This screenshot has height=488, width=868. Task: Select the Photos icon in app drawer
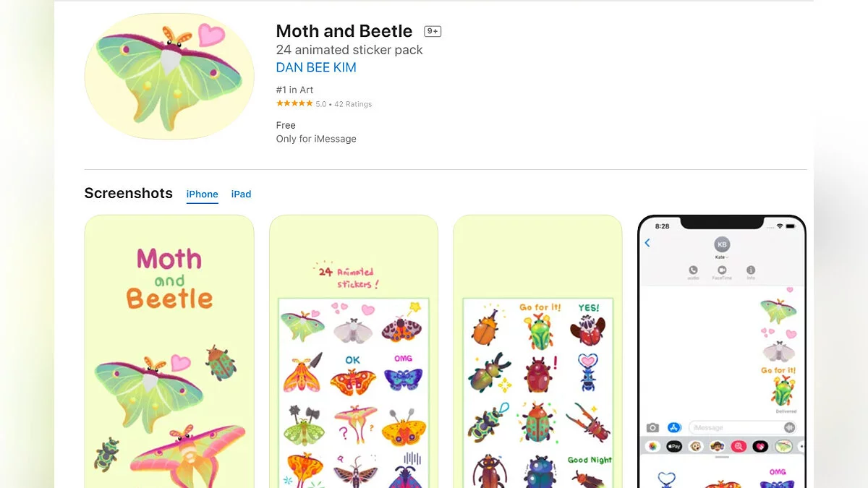[652, 447]
